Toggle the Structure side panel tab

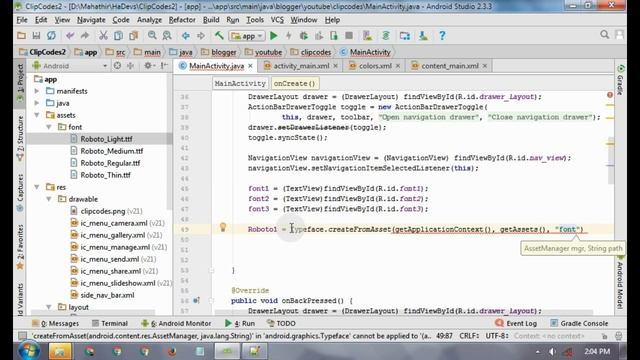point(20,138)
